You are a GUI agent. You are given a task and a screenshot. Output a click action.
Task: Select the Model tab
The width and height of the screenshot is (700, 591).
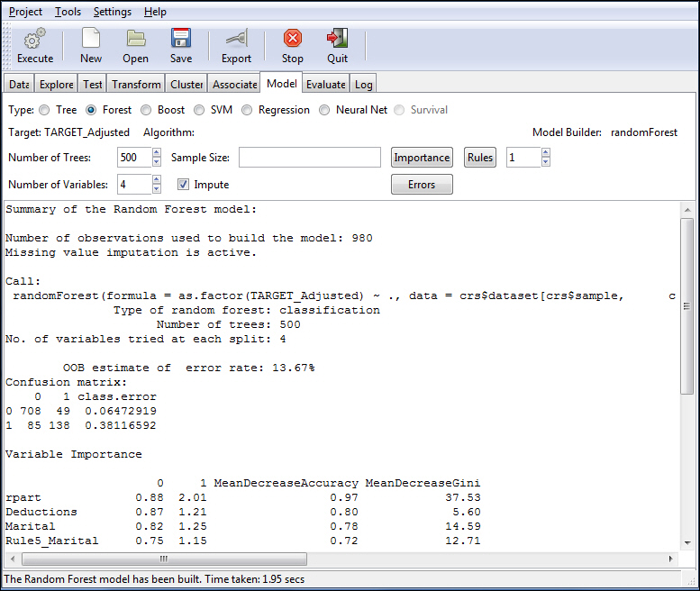pyautogui.click(x=282, y=84)
